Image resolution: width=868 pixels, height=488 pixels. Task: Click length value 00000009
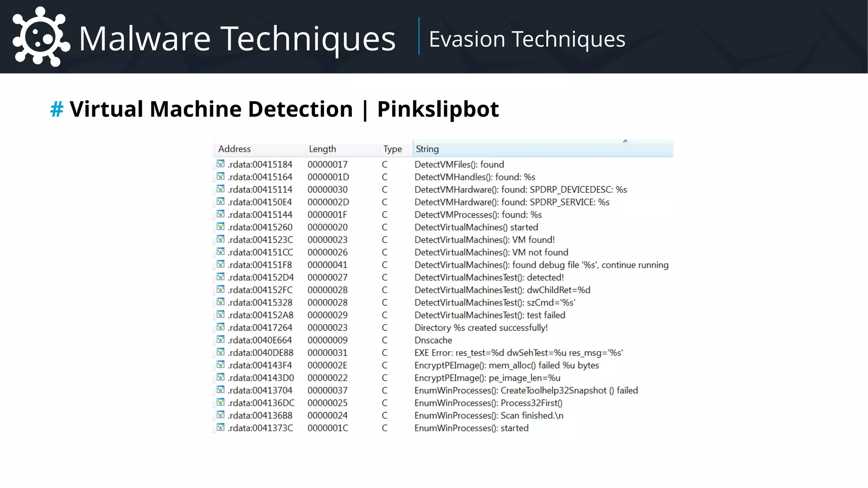coord(328,340)
